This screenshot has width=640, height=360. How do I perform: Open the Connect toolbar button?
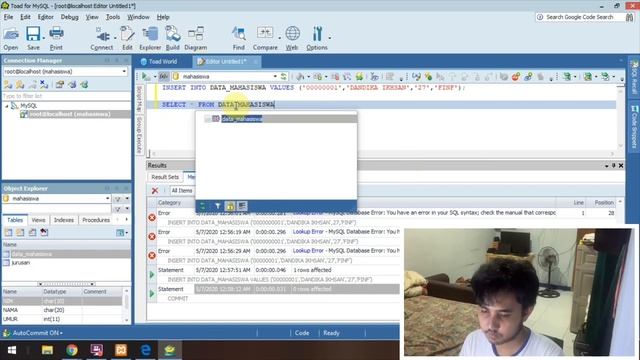(x=102, y=38)
